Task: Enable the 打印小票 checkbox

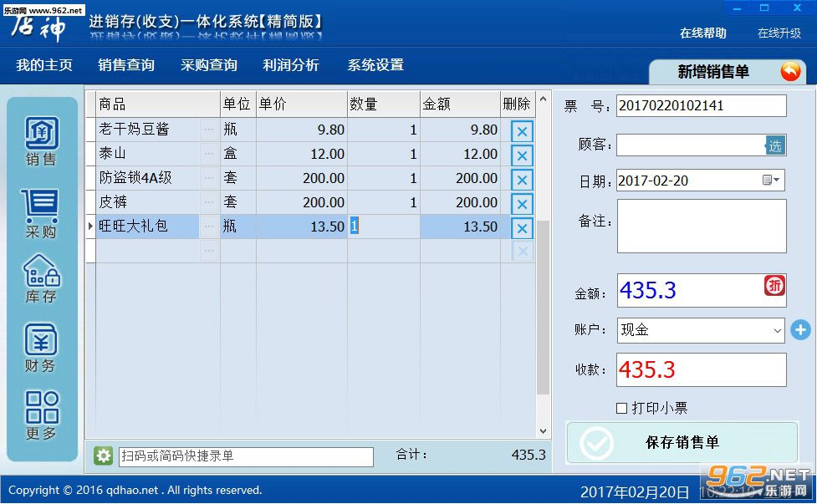Action: click(x=621, y=408)
